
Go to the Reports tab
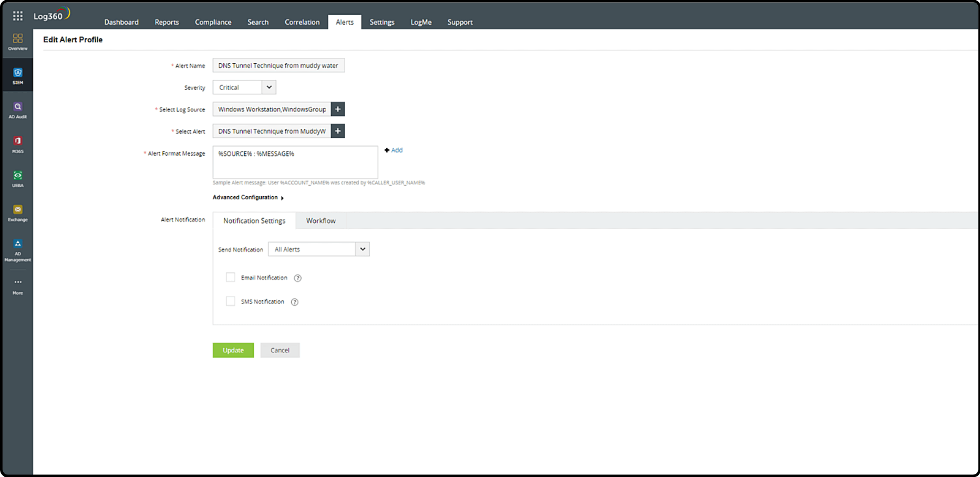(x=167, y=22)
